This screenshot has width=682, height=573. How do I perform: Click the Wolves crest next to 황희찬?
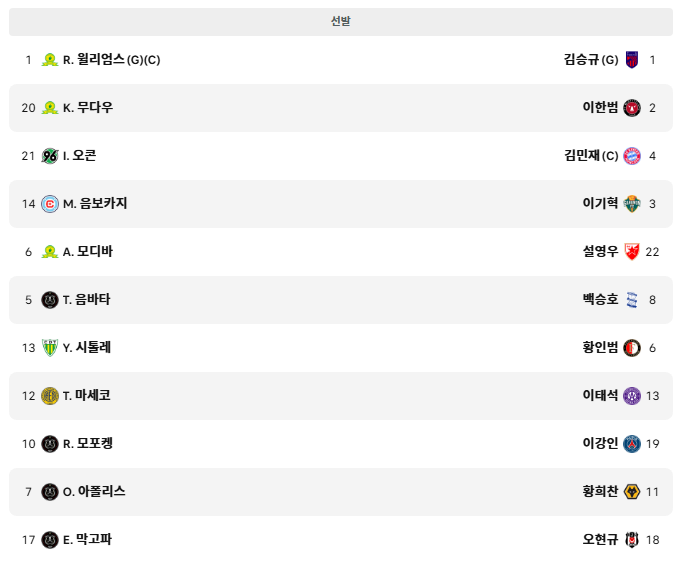click(632, 492)
